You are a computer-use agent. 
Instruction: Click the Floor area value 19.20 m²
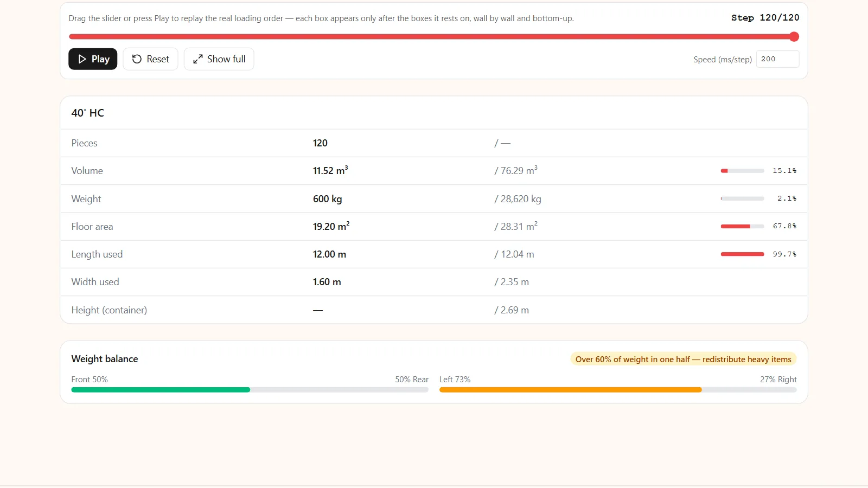pyautogui.click(x=331, y=227)
